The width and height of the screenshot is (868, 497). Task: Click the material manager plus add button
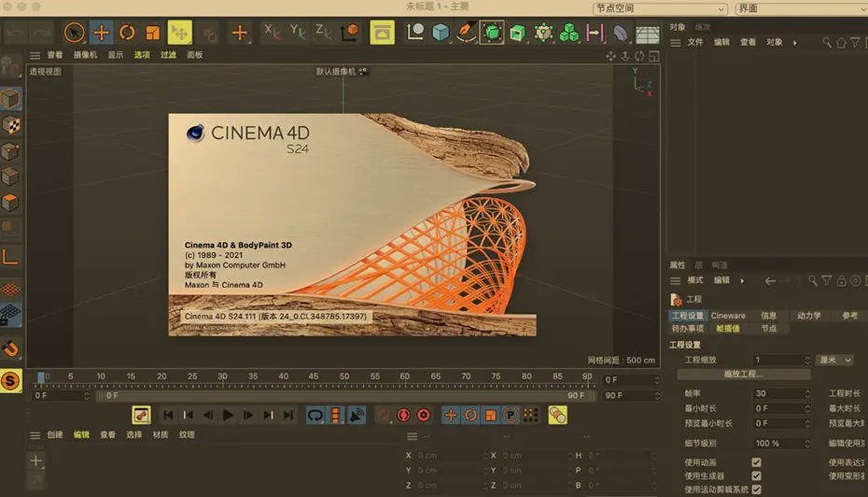[35, 461]
